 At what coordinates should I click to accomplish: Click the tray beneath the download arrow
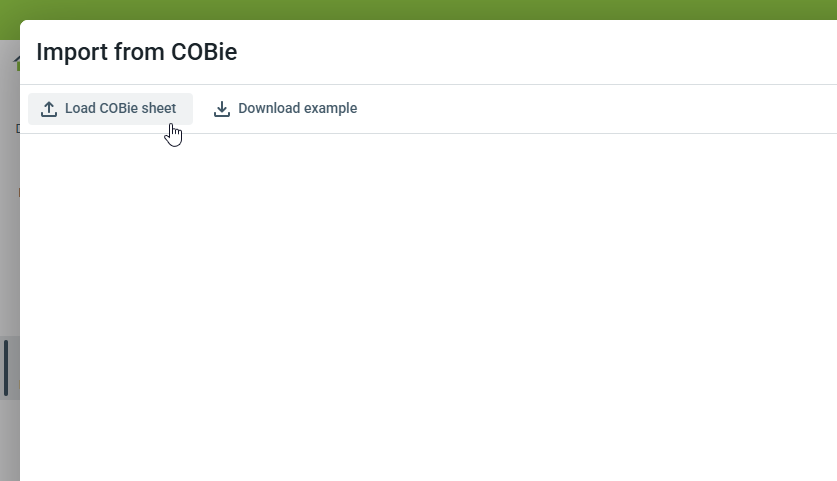pos(222,116)
